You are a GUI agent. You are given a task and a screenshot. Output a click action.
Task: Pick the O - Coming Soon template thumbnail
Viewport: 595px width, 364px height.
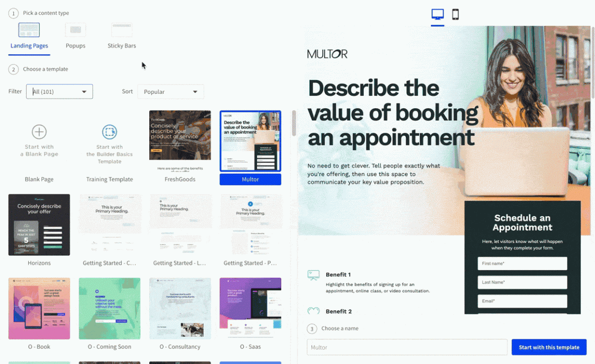[x=109, y=308]
